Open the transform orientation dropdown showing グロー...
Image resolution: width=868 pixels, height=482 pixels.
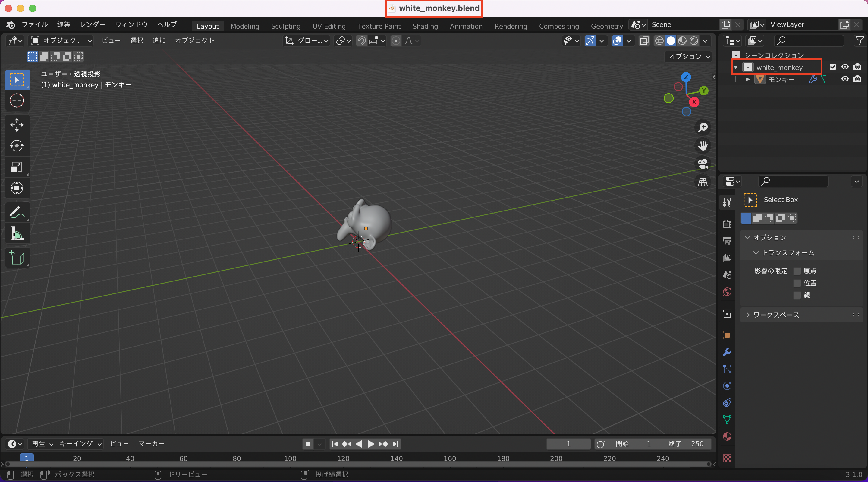(x=306, y=41)
